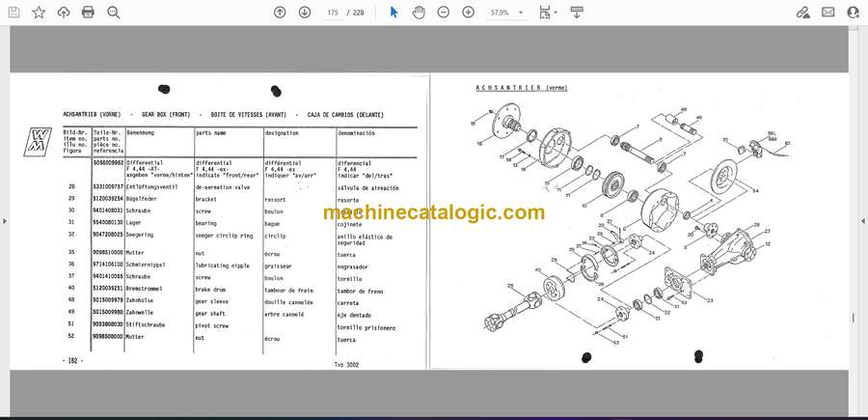Click the 'designation' column header
Image resolution: width=868 pixels, height=420 pixels.
tap(282, 133)
